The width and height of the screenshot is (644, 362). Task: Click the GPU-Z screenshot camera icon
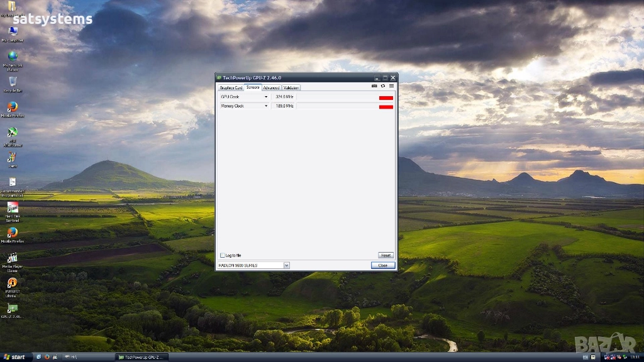tap(374, 86)
